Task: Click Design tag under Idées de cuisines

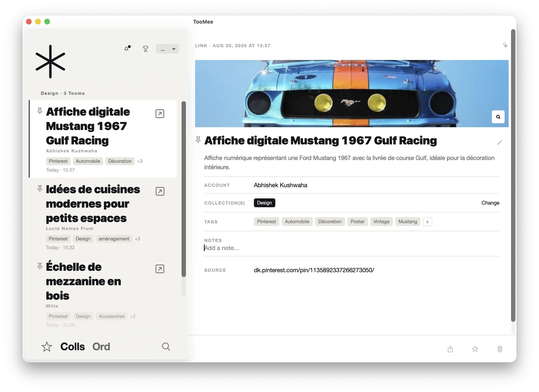Action: [83, 239]
